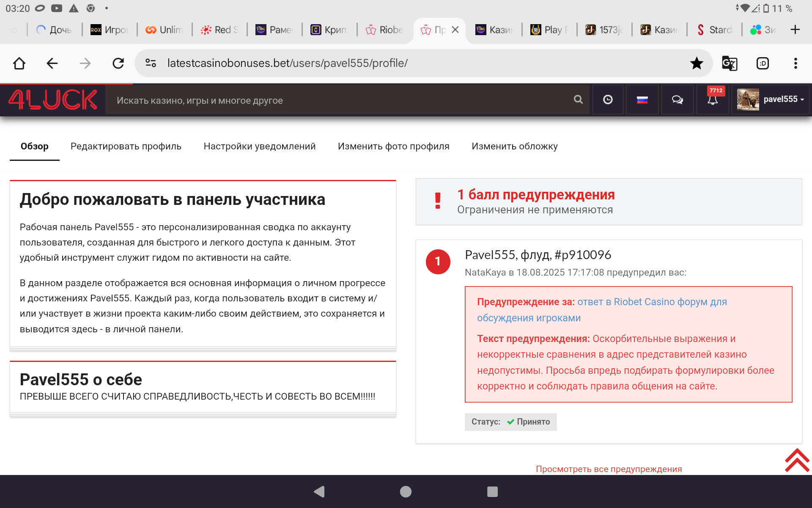Tap the Google Translate icon

point(730,63)
